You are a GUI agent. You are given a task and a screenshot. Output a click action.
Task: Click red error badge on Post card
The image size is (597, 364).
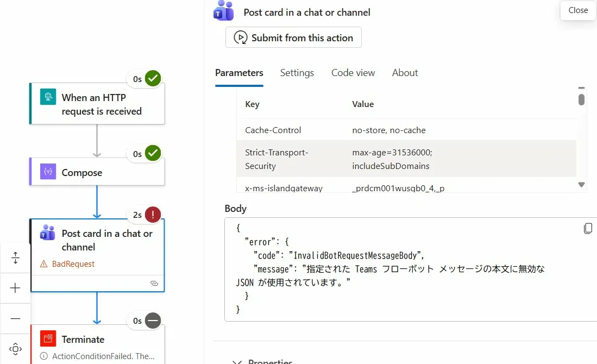click(153, 215)
